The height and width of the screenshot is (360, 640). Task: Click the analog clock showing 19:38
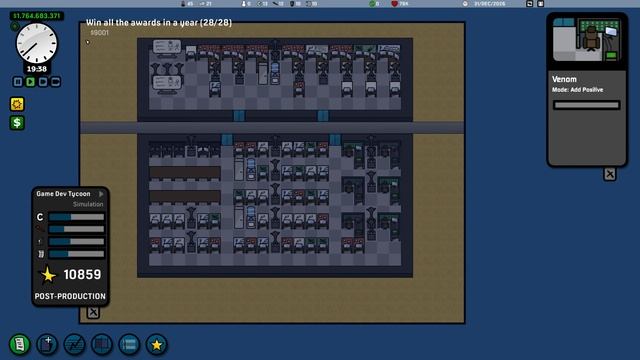click(36, 43)
